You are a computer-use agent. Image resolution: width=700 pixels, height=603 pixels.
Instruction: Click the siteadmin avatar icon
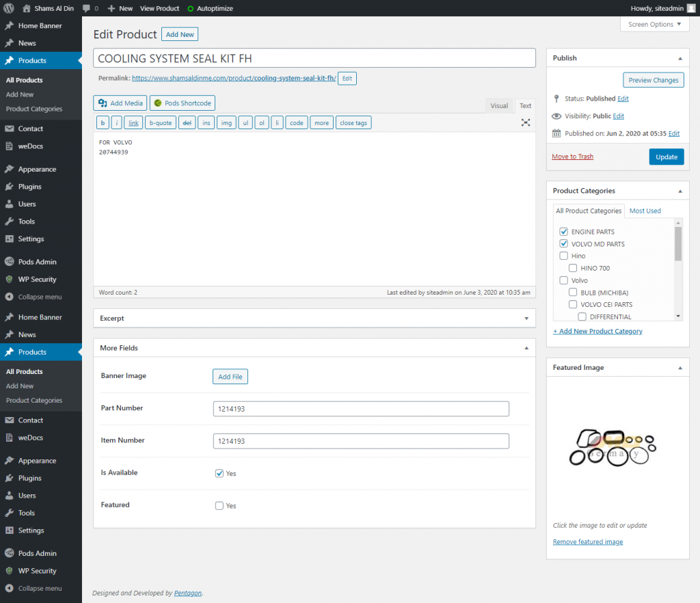691,8
